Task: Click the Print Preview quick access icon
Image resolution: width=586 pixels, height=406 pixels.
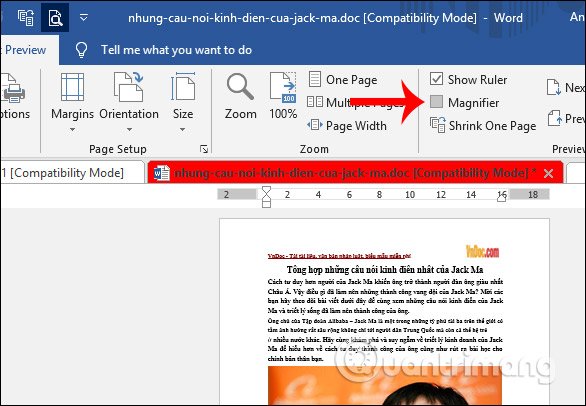Action: click(55, 18)
